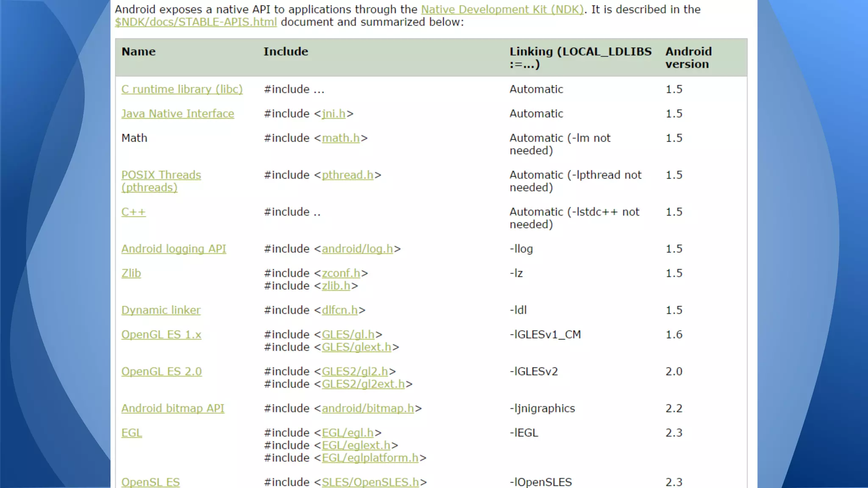The image size is (868, 488).
Task: Open the GLES2/gl2ext.h header link
Action: tap(363, 384)
